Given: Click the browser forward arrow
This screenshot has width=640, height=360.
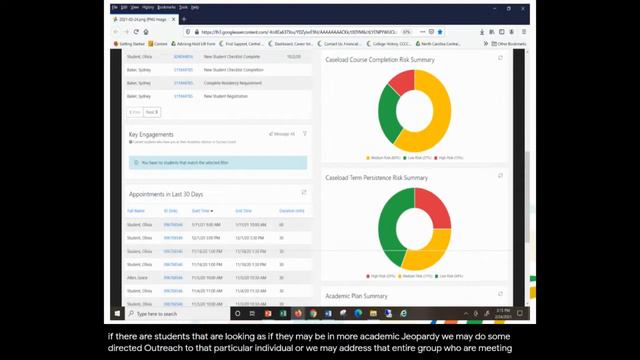Looking at the screenshot, I should (x=126, y=32).
